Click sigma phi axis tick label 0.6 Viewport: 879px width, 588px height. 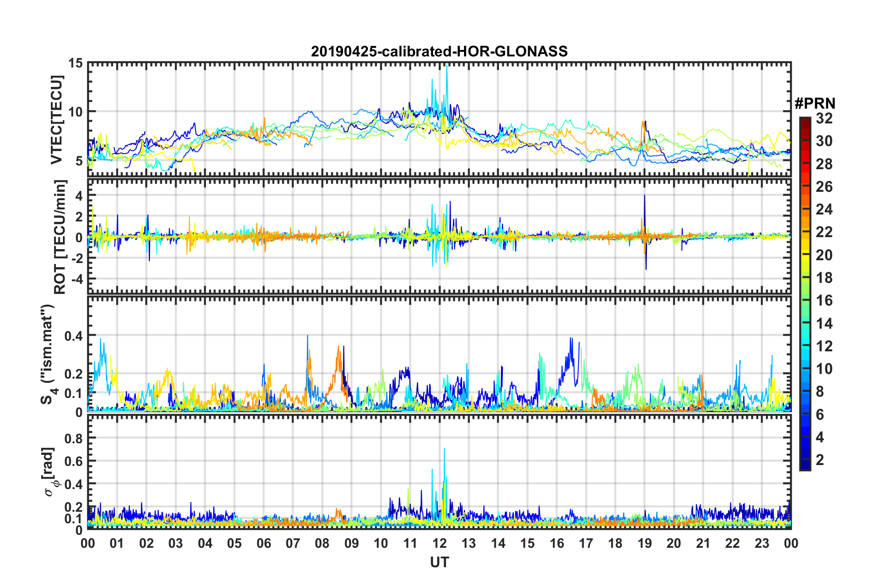pyautogui.click(x=74, y=461)
